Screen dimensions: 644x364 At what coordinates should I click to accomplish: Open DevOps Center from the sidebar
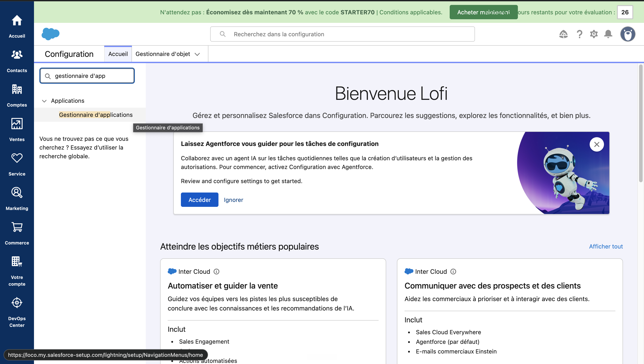click(x=17, y=312)
